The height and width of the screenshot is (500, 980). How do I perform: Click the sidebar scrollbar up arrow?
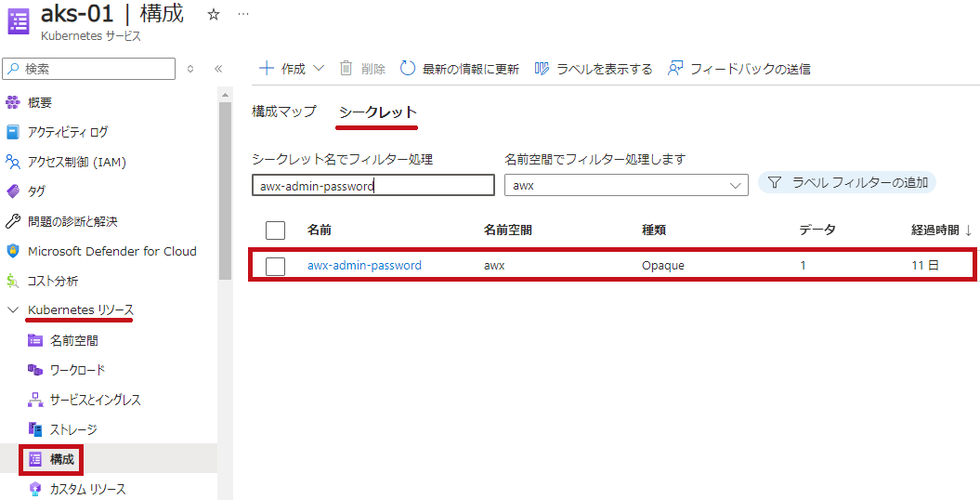click(225, 95)
